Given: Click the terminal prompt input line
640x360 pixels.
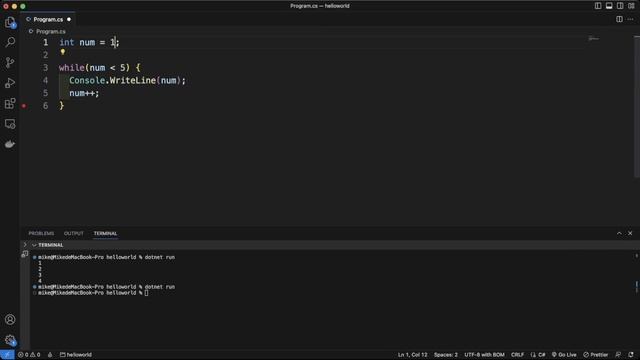Looking at the screenshot, I should click(93, 293).
